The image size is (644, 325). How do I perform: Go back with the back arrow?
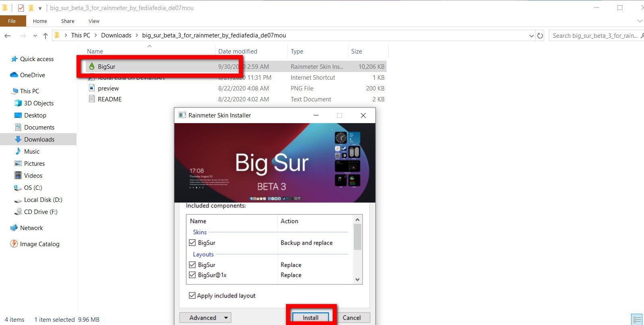[x=7, y=35]
